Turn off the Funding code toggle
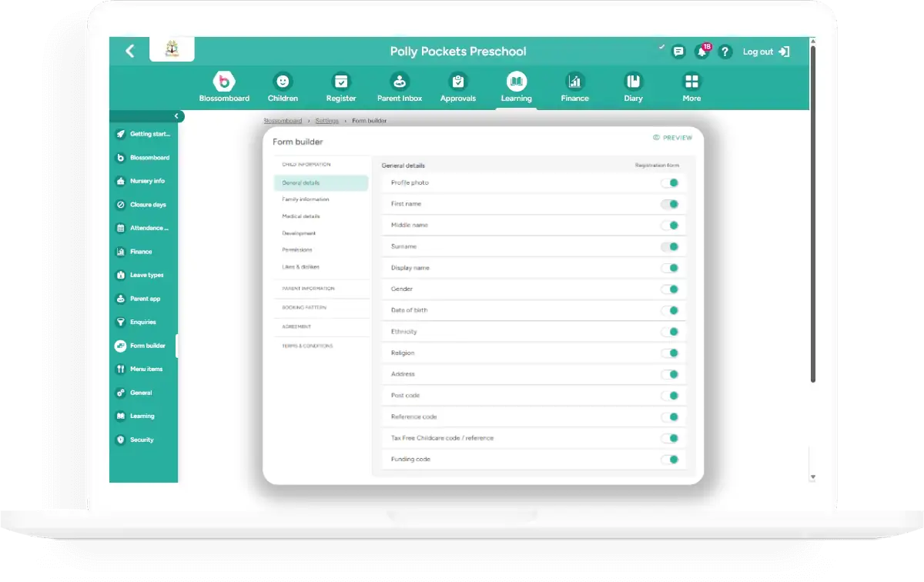Viewport: 924px width, 582px height. coord(670,460)
